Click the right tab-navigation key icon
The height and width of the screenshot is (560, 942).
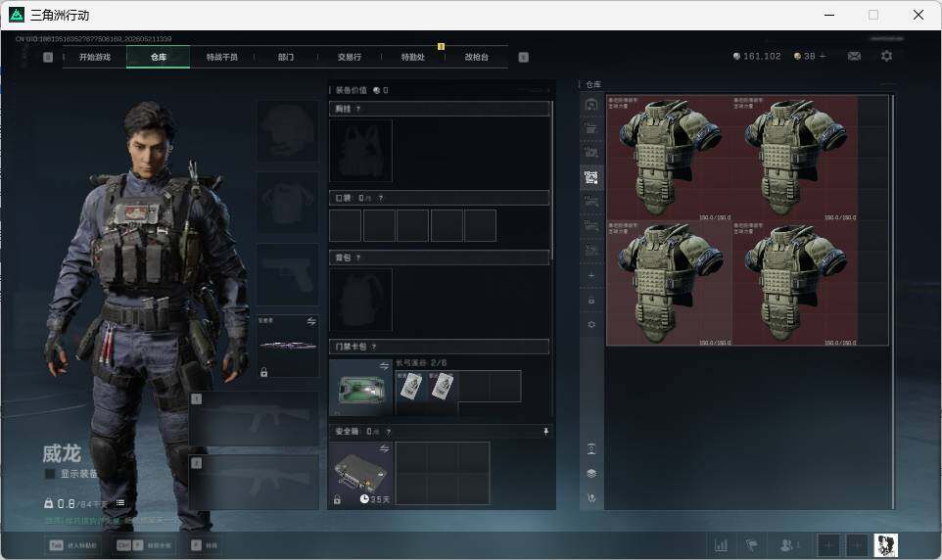[x=523, y=57]
